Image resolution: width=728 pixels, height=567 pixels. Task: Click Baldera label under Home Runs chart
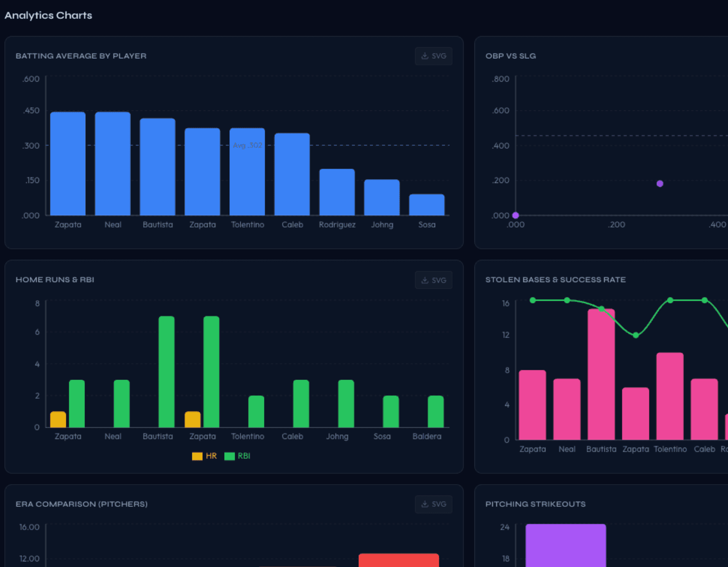tap(427, 436)
